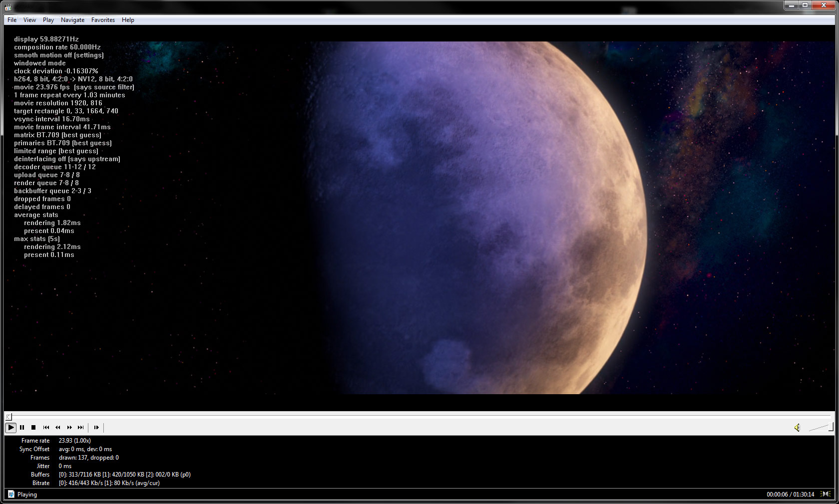The width and height of the screenshot is (839, 504).
Task: Click the rewind (decrease speed) button
Action: (58, 428)
